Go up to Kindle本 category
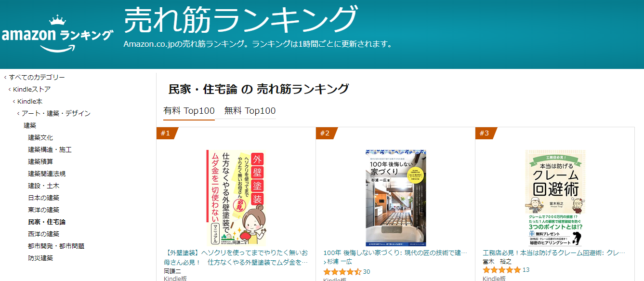 point(27,101)
